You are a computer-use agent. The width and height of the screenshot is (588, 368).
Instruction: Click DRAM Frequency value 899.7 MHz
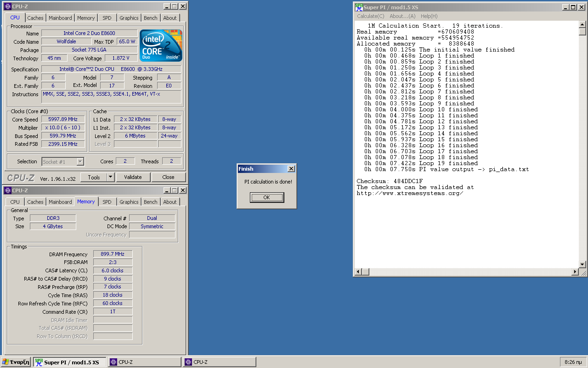(x=113, y=254)
